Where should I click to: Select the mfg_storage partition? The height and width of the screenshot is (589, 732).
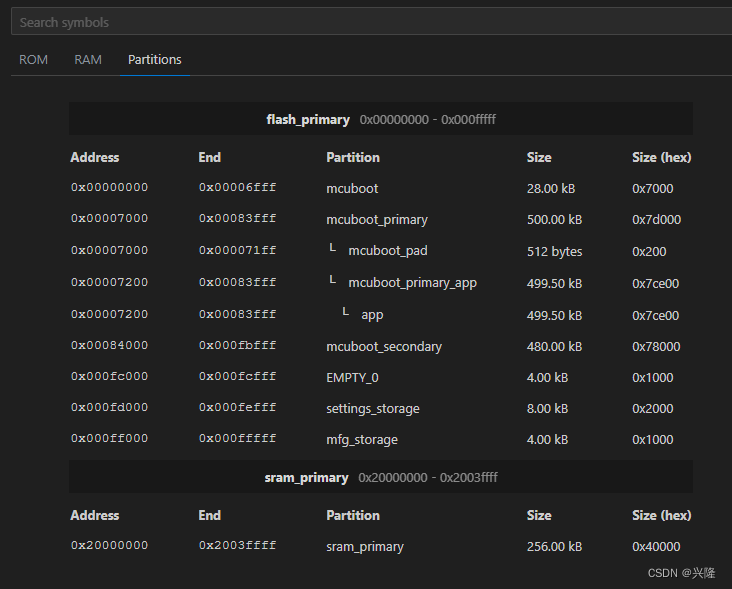pyautogui.click(x=362, y=439)
